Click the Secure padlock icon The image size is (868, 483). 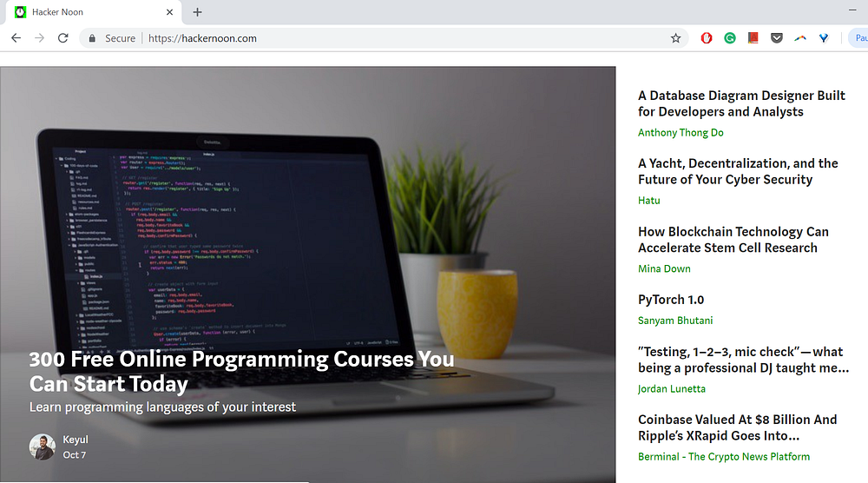point(93,38)
